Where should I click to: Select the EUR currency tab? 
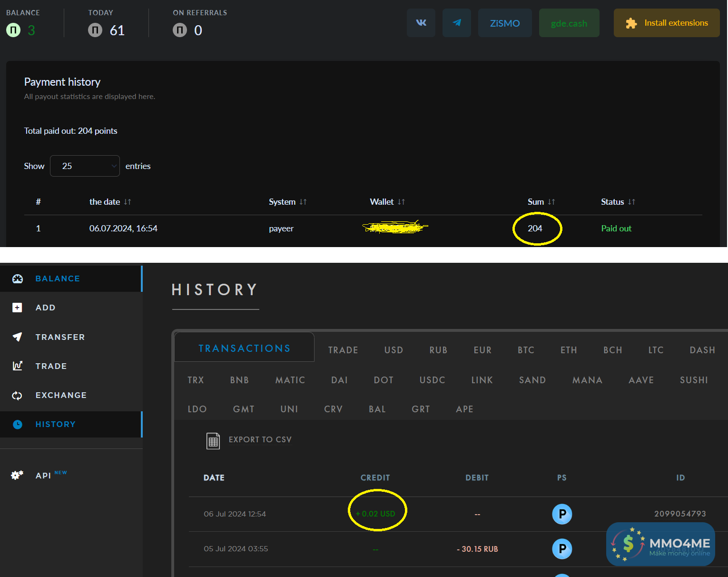click(482, 350)
